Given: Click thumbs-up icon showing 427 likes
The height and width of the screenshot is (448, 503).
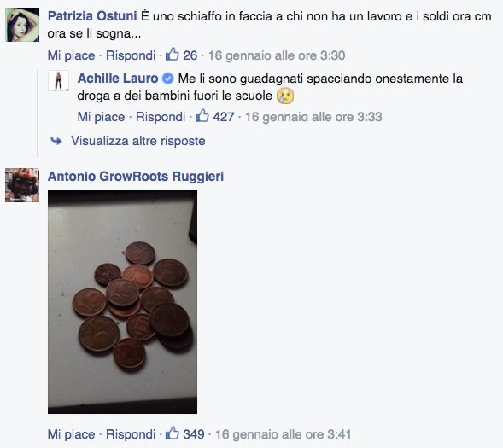Looking at the screenshot, I should pos(202,116).
